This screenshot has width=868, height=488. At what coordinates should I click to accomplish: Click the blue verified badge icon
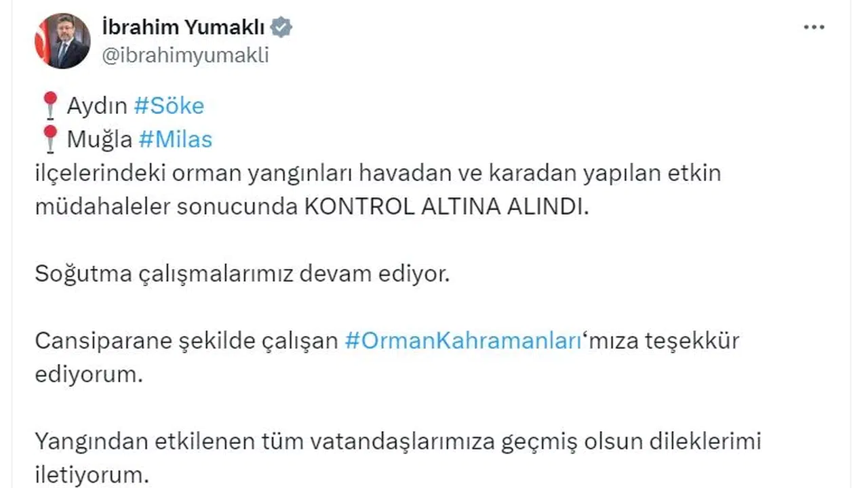[281, 28]
